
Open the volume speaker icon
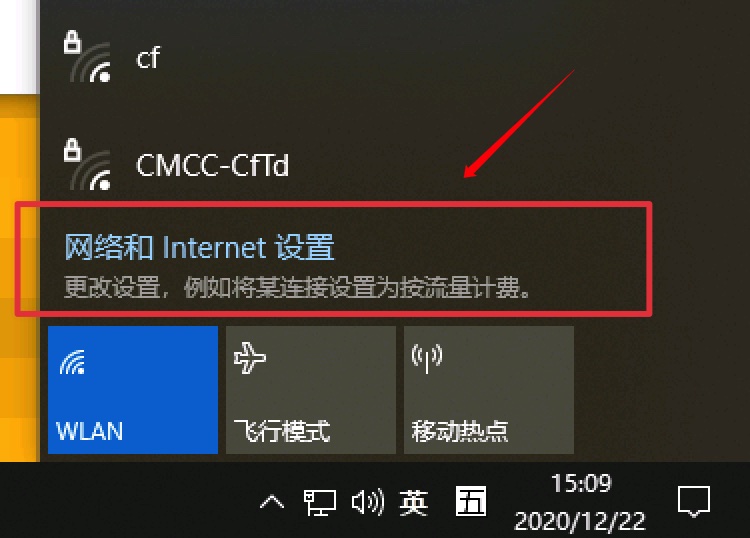pos(367,503)
